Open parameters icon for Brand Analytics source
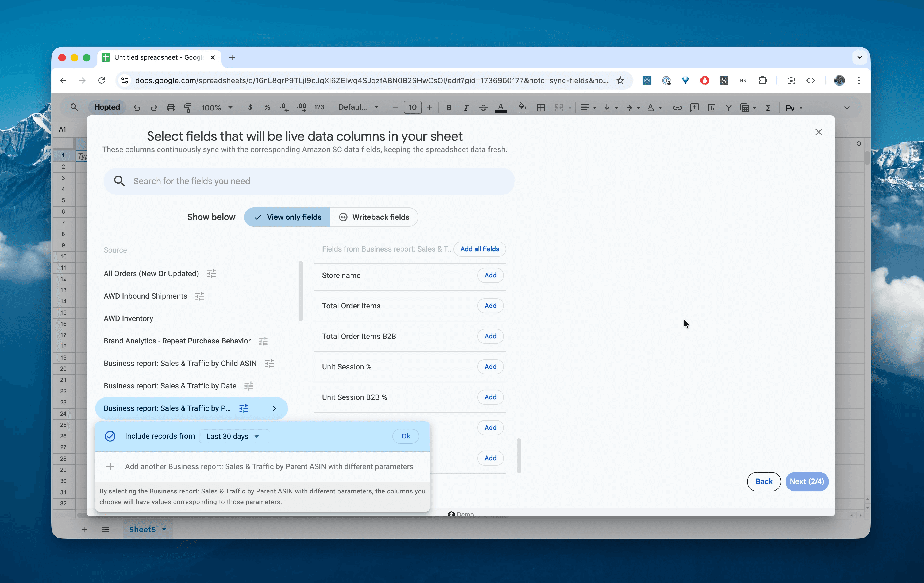This screenshot has width=924, height=583. (x=263, y=341)
